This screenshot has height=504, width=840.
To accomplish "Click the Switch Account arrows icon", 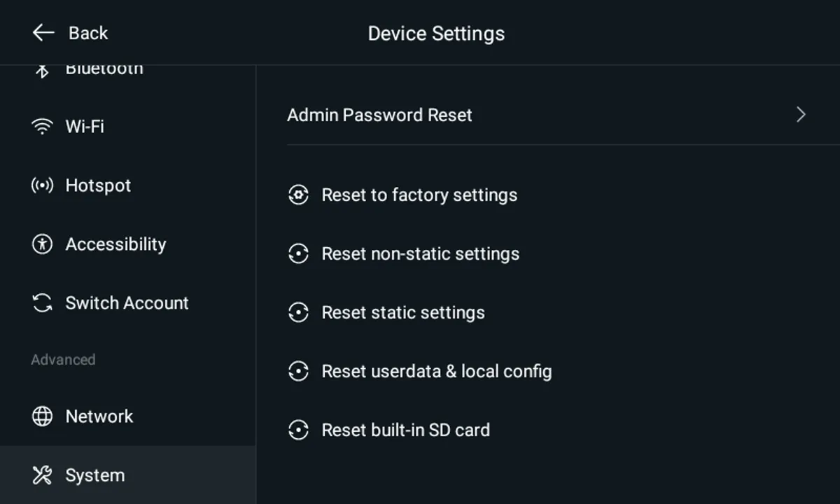I will pos(42,303).
